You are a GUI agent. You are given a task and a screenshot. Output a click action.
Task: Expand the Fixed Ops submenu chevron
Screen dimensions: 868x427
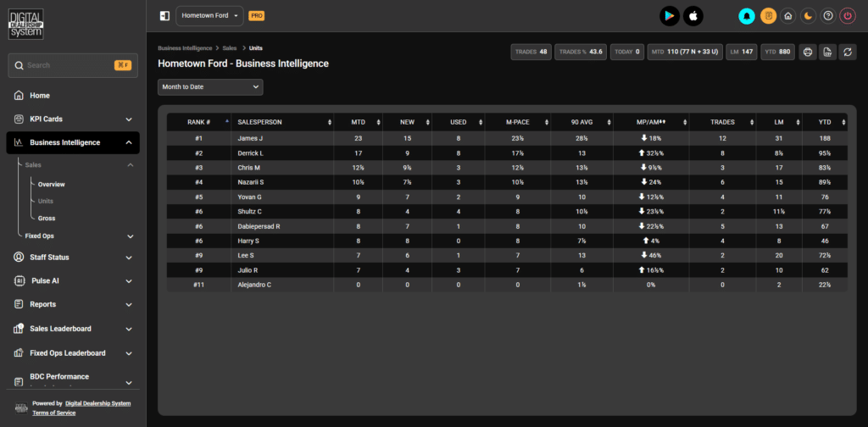(x=131, y=236)
